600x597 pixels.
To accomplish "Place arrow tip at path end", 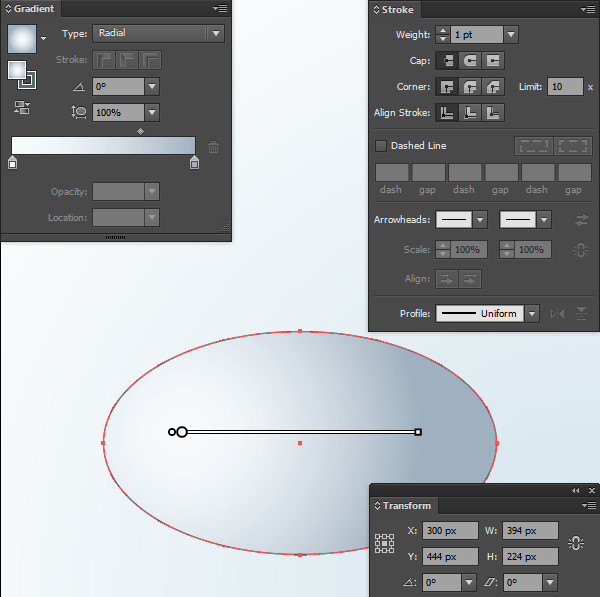I will 470,279.
